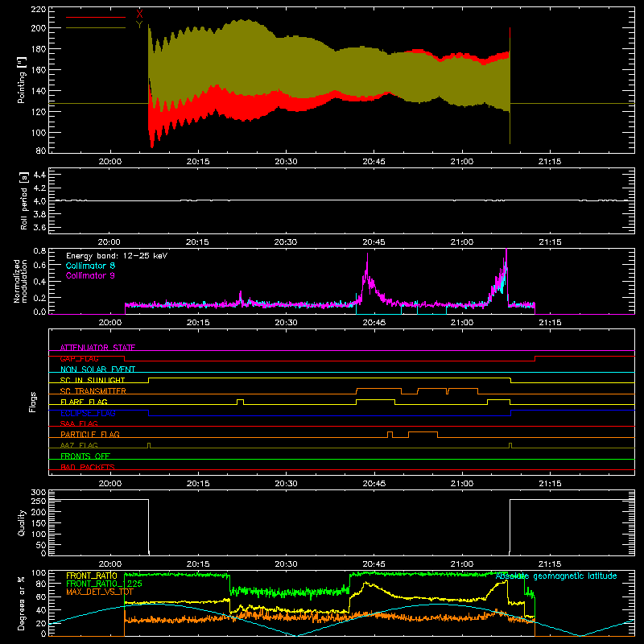Click the FLARE_FLAG label

(x=84, y=402)
